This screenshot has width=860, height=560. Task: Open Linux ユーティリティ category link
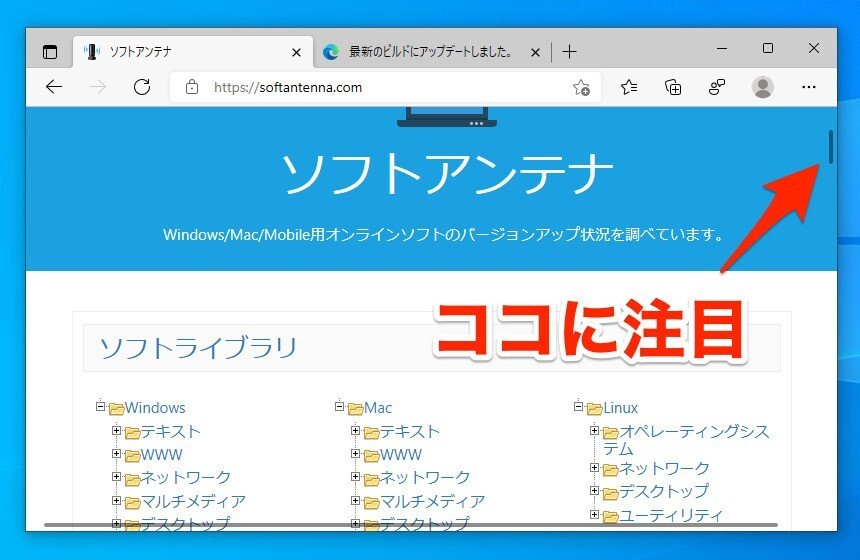click(671, 516)
